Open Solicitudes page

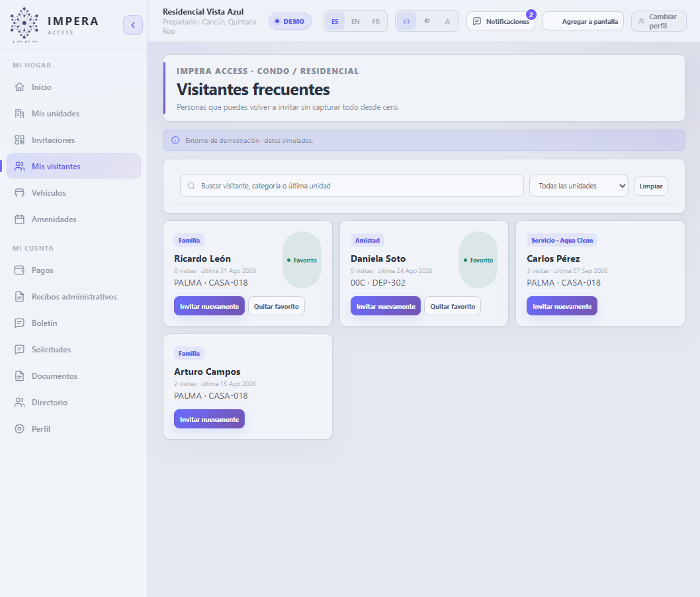point(73,349)
